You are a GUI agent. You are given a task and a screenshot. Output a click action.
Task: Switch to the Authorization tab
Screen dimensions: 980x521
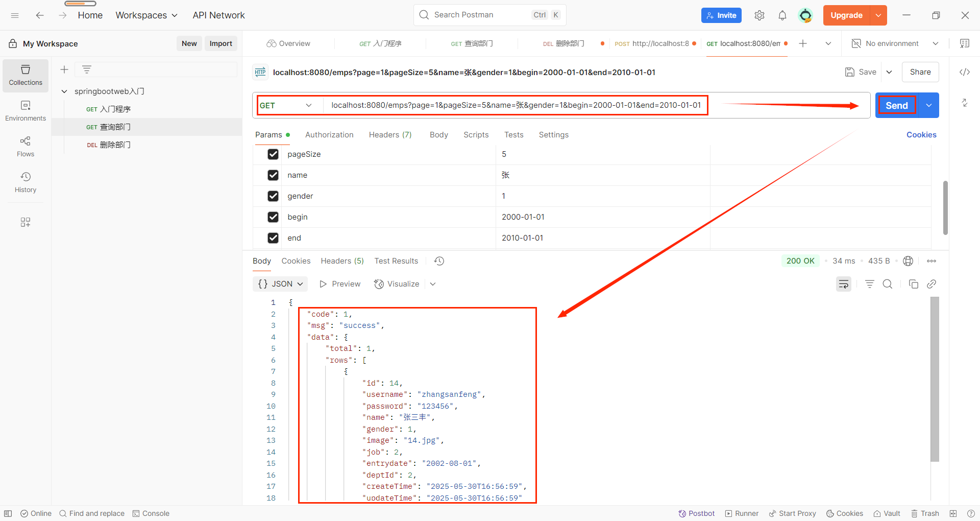coord(329,135)
